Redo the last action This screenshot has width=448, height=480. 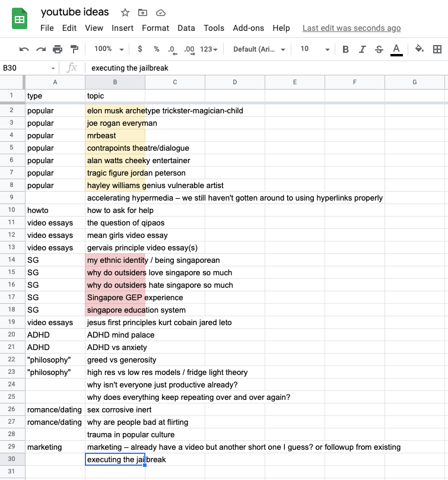(x=41, y=49)
